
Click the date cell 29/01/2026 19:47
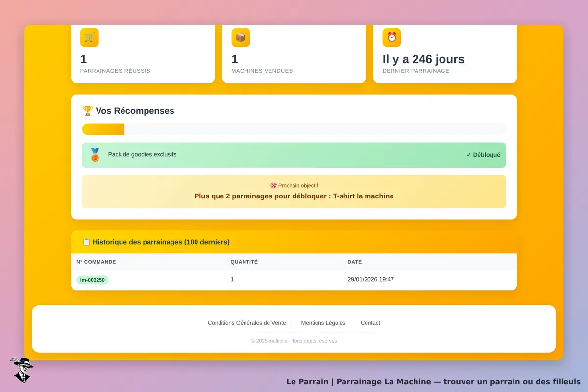(371, 279)
